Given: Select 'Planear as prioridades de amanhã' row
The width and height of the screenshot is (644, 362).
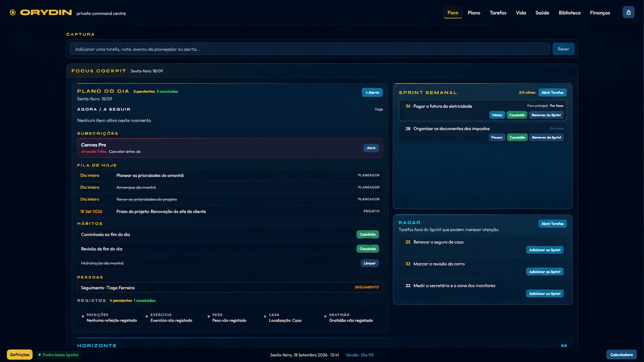Looking at the screenshot, I should (230, 175).
